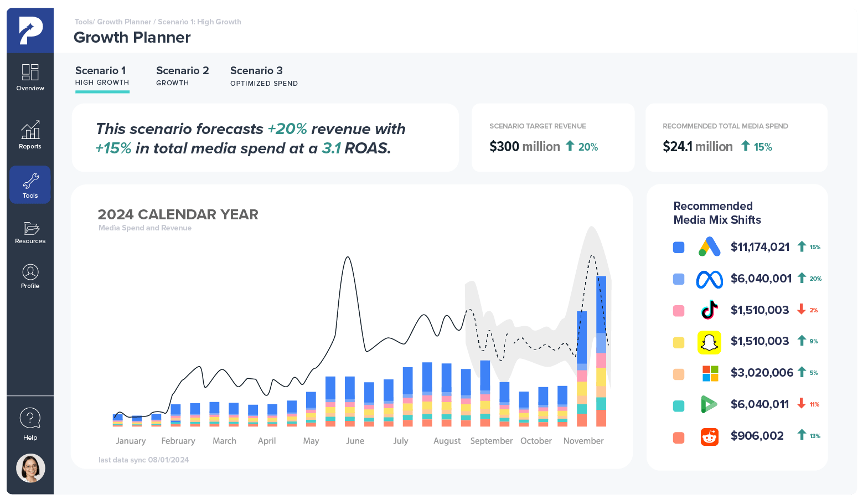Select the coral Reddit swatch

[679, 438]
